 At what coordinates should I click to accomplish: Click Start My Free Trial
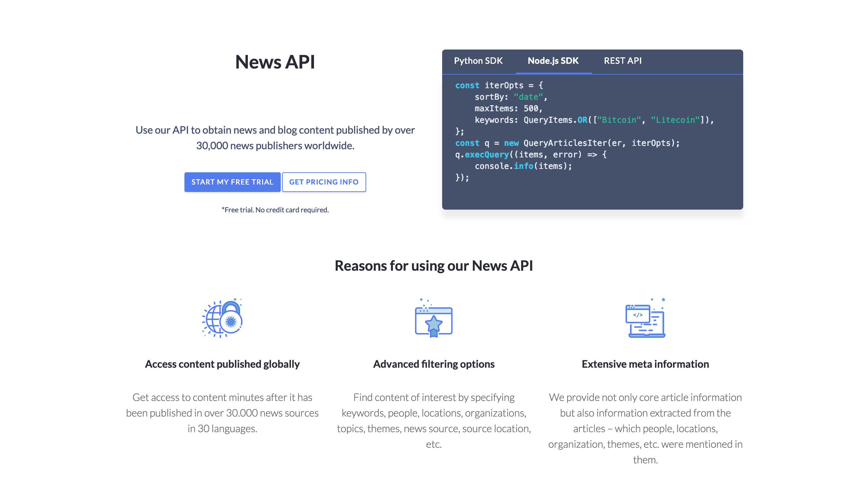click(x=232, y=182)
